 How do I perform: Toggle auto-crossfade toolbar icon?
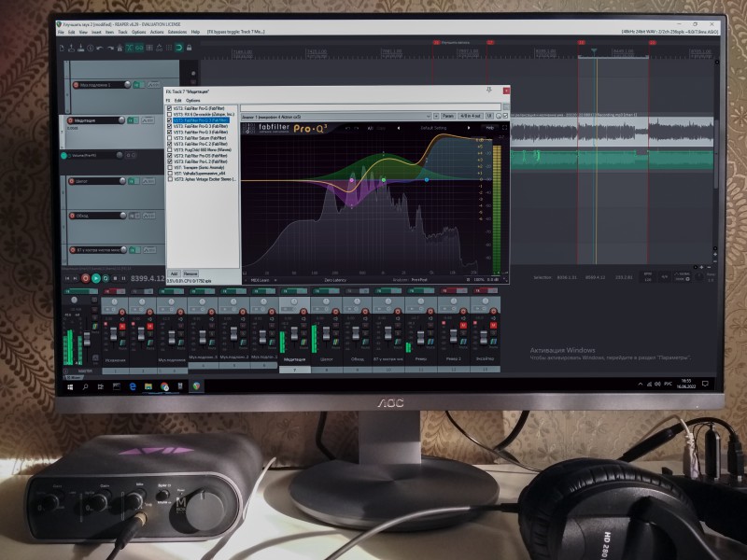click(x=129, y=49)
